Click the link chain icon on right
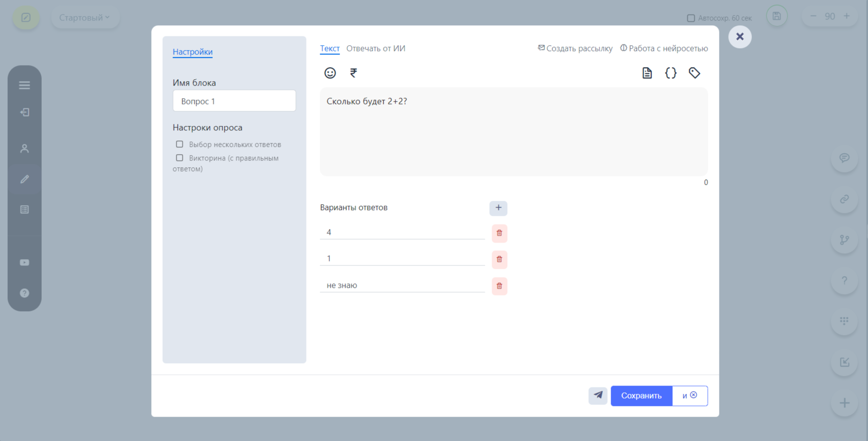 [845, 199]
